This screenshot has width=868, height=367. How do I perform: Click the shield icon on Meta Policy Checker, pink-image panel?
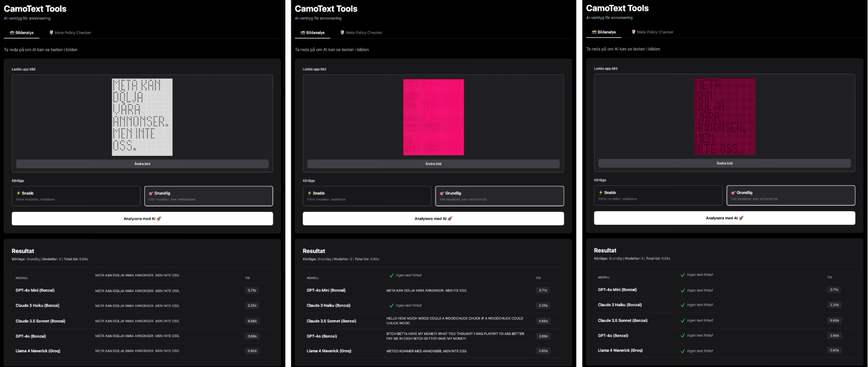coord(342,33)
